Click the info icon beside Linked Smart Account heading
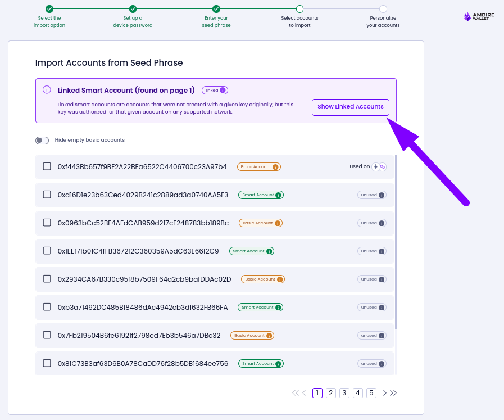 [x=47, y=90]
